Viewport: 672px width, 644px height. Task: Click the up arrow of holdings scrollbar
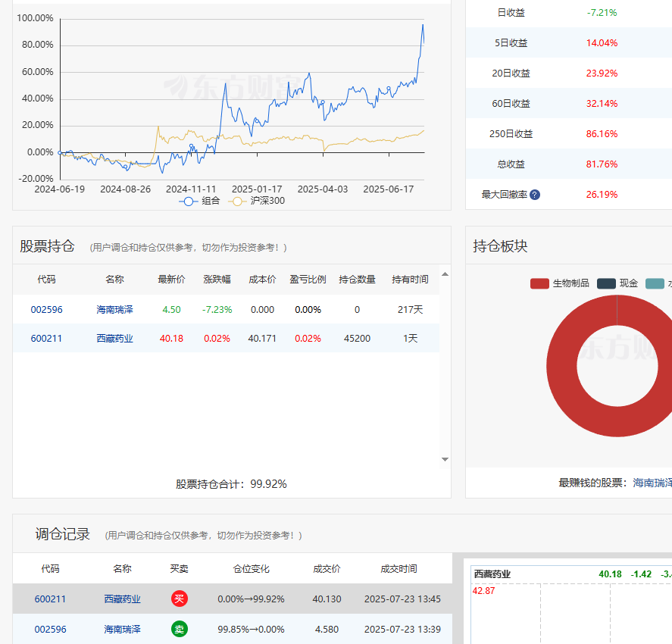445,274
